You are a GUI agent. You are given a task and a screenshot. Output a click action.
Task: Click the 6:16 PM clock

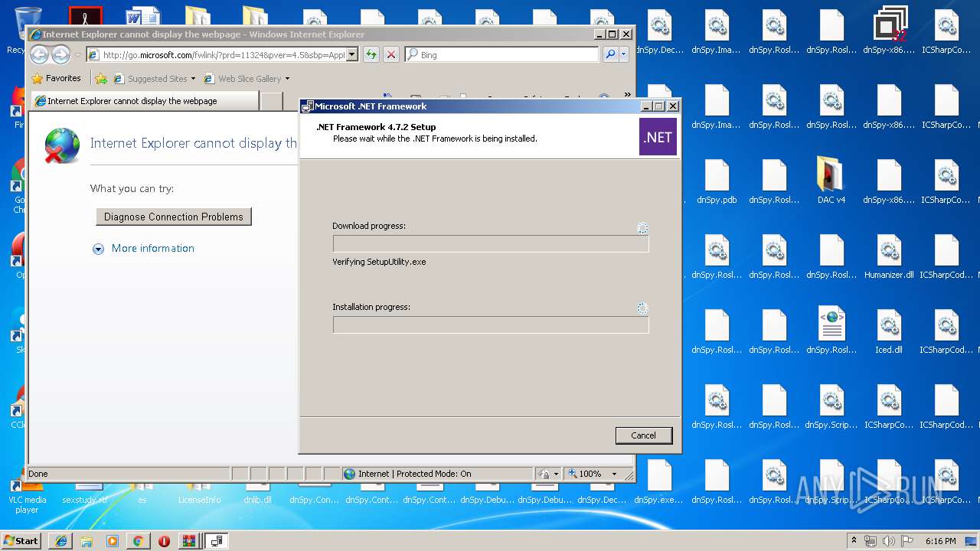click(x=940, y=540)
